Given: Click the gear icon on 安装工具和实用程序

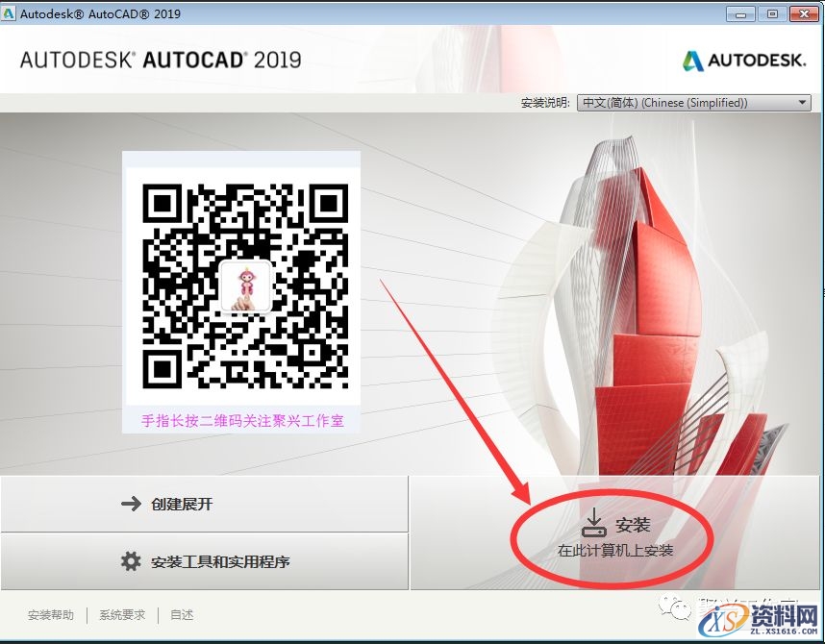Looking at the screenshot, I should [x=131, y=562].
